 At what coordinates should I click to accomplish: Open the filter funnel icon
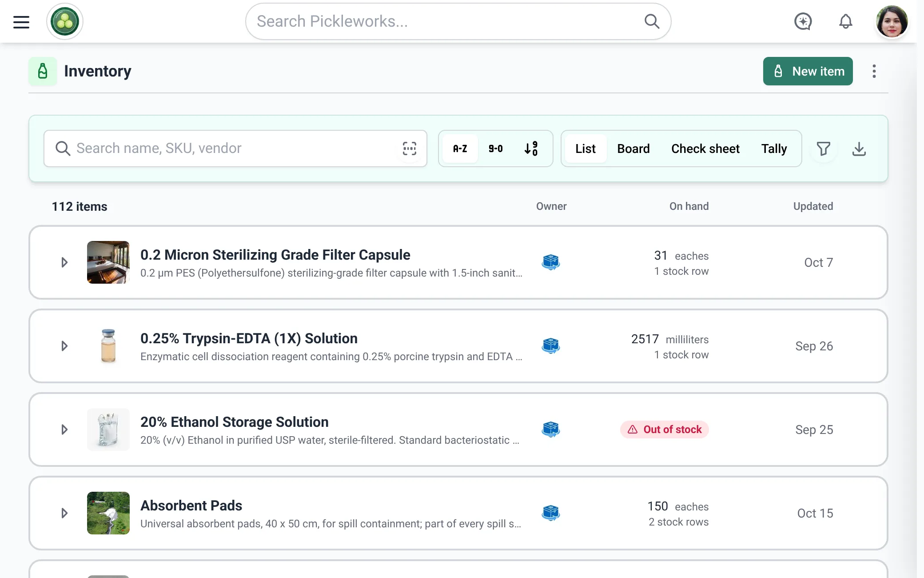coord(823,149)
